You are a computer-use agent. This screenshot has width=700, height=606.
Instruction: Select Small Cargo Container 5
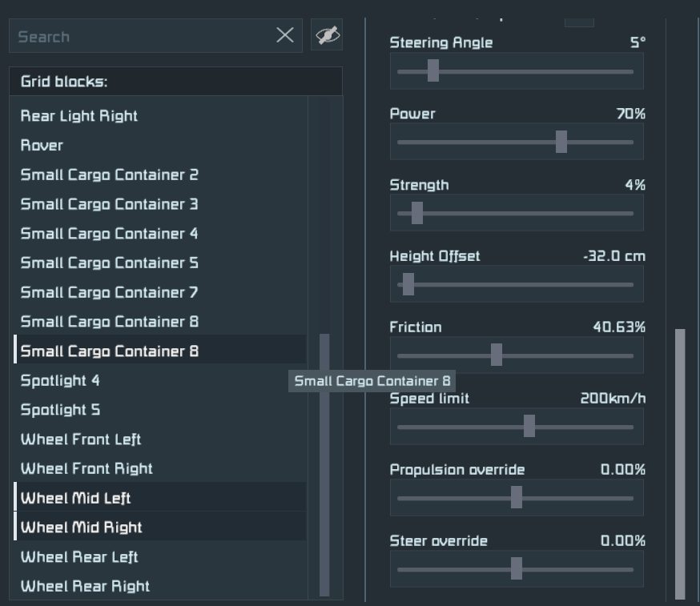(109, 263)
